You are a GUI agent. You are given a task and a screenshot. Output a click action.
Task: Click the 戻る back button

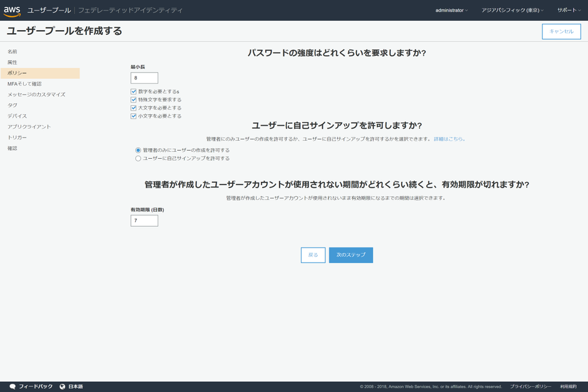(313, 255)
